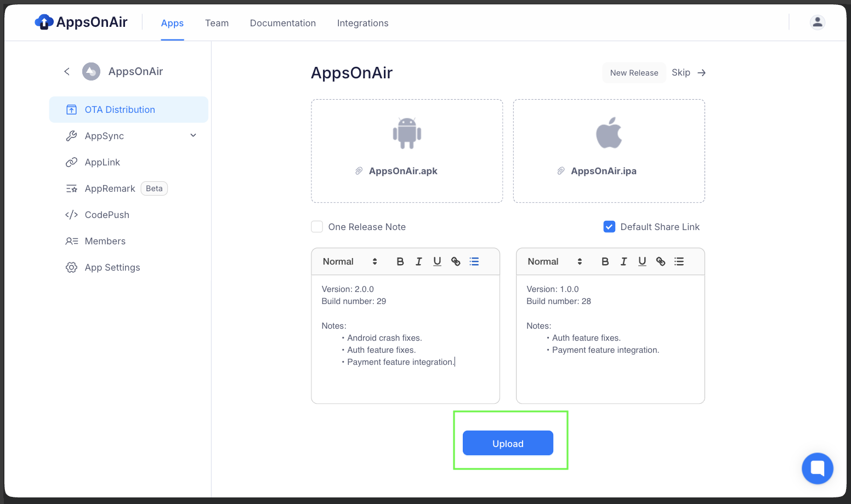
Task: Toggle bold in the iOS release note editor
Action: click(605, 261)
